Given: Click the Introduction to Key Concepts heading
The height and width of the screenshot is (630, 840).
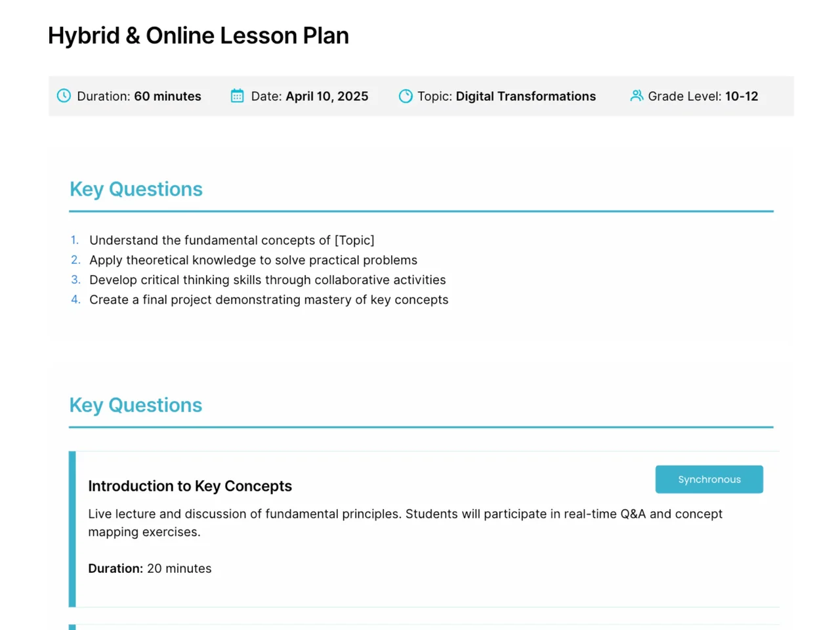Looking at the screenshot, I should (190, 486).
